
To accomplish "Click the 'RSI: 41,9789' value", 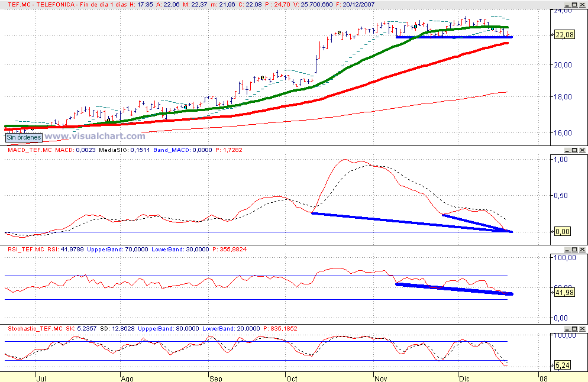I will coord(66,250).
